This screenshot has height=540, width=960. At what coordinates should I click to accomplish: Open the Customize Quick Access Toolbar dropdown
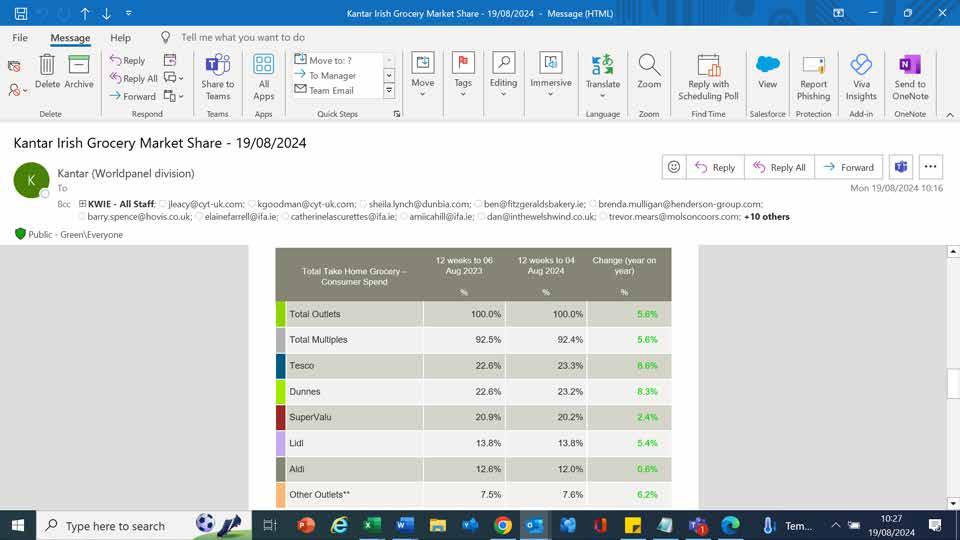[129, 13]
